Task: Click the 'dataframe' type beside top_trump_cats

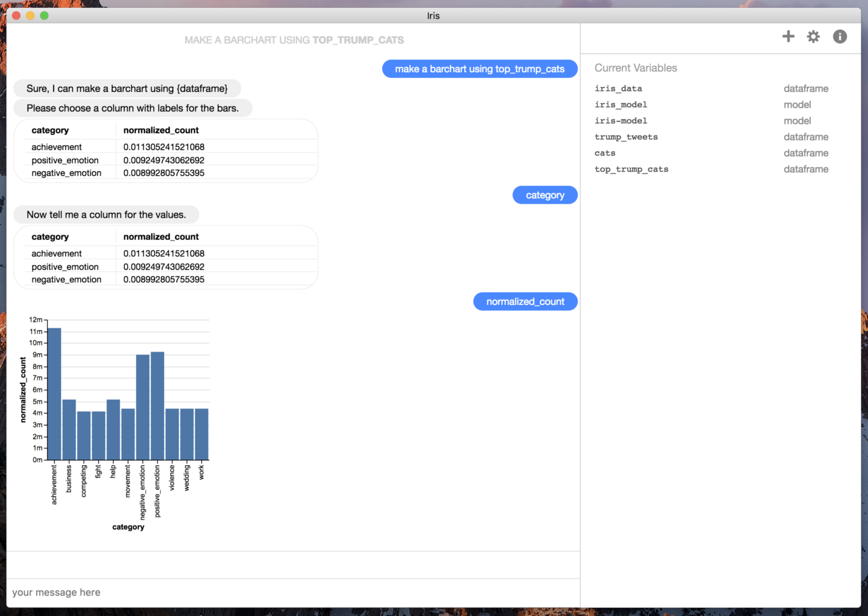Action: (806, 169)
